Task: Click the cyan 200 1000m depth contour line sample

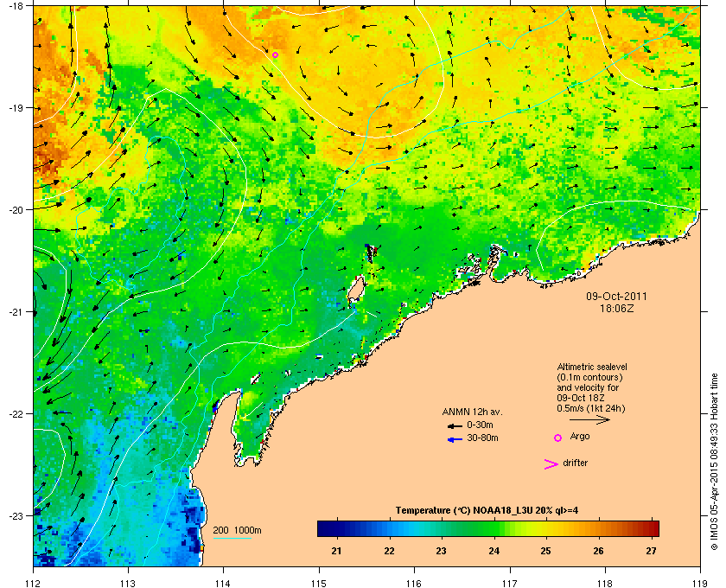Action: 232,538
